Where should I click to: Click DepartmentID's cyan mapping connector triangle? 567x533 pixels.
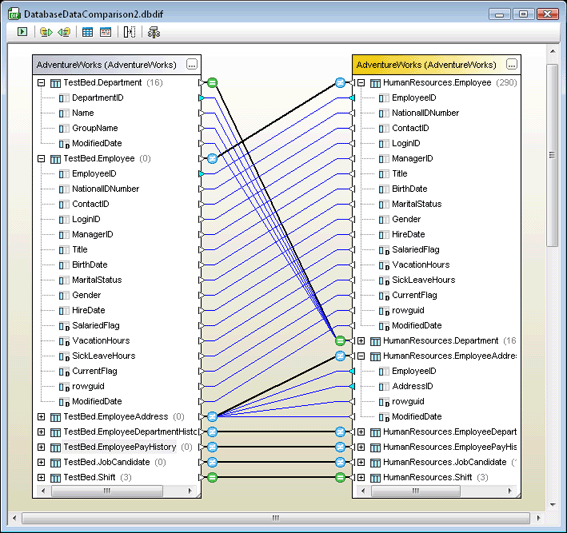click(x=201, y=98)
